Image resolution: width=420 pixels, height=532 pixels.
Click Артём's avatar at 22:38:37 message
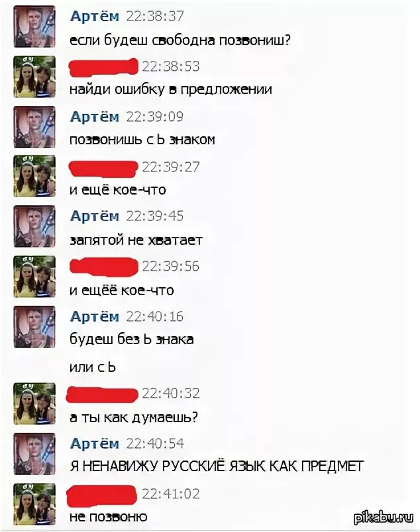pyautogui.click(x=34, y=26)
